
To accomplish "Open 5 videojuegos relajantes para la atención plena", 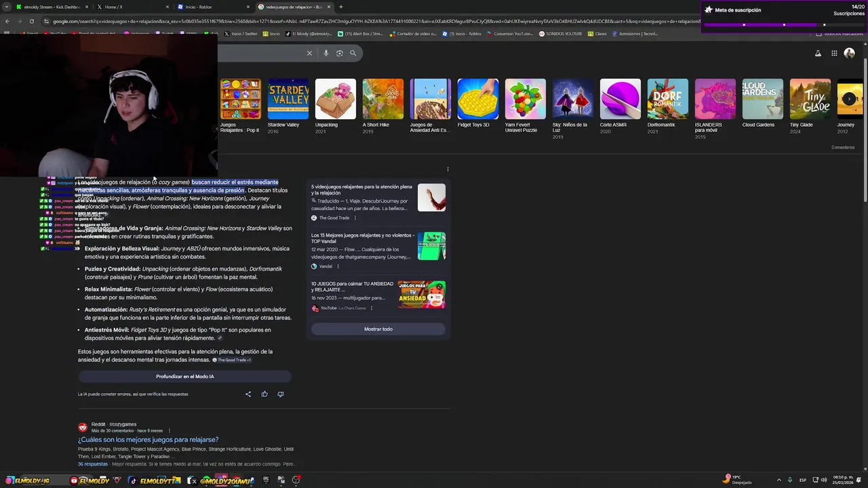I will (361, 190).
